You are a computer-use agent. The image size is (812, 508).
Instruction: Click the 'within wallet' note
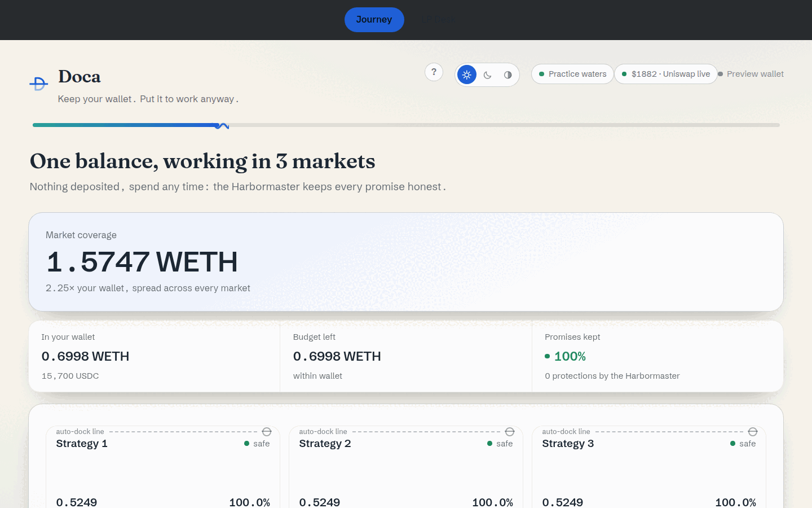(317, 376)
